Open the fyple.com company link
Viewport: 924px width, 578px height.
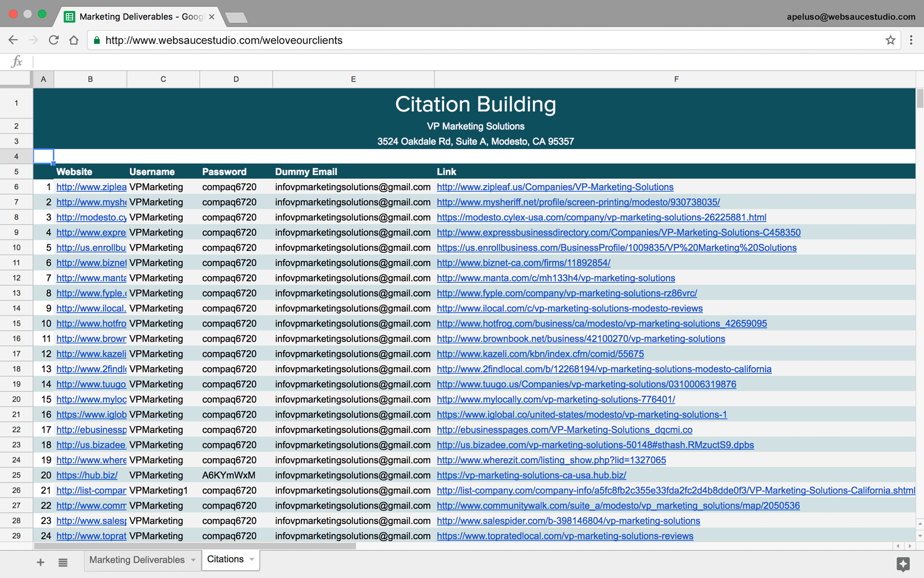click(x=567, y=293)
